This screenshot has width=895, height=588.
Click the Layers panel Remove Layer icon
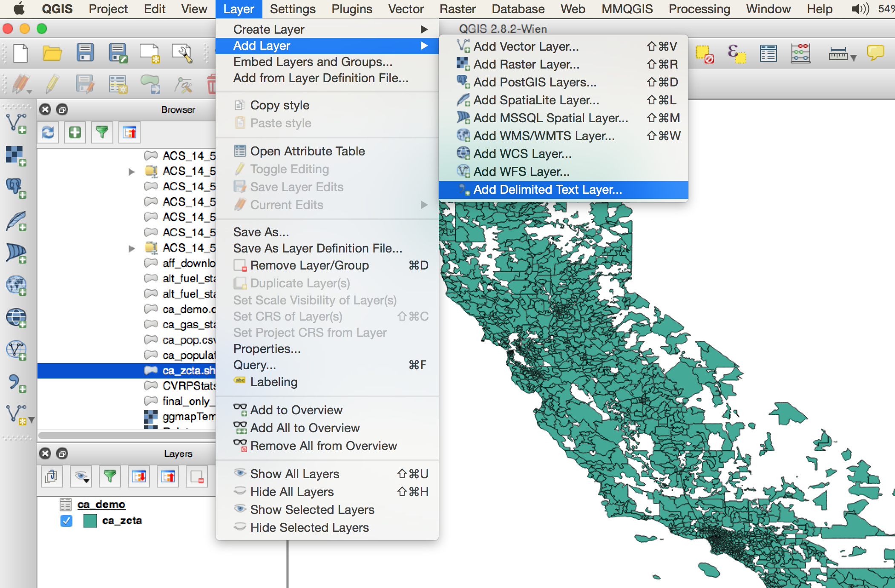197,476
